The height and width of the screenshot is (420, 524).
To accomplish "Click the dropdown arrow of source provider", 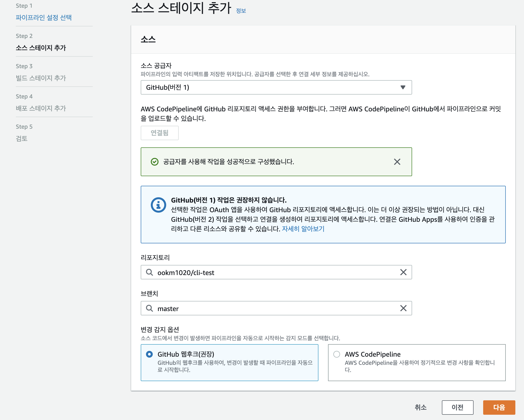I will [x=403, y=87].
